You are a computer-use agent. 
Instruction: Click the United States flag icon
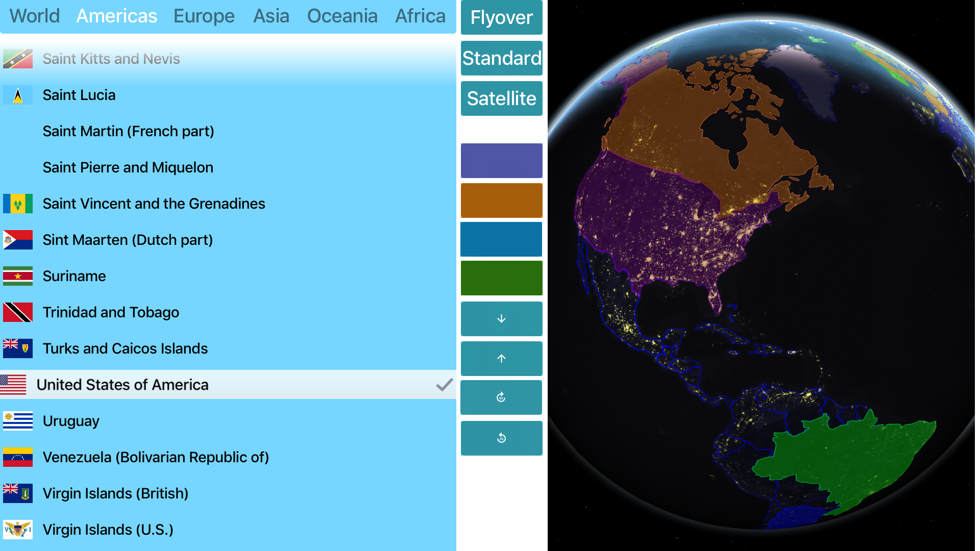[13, 385]
